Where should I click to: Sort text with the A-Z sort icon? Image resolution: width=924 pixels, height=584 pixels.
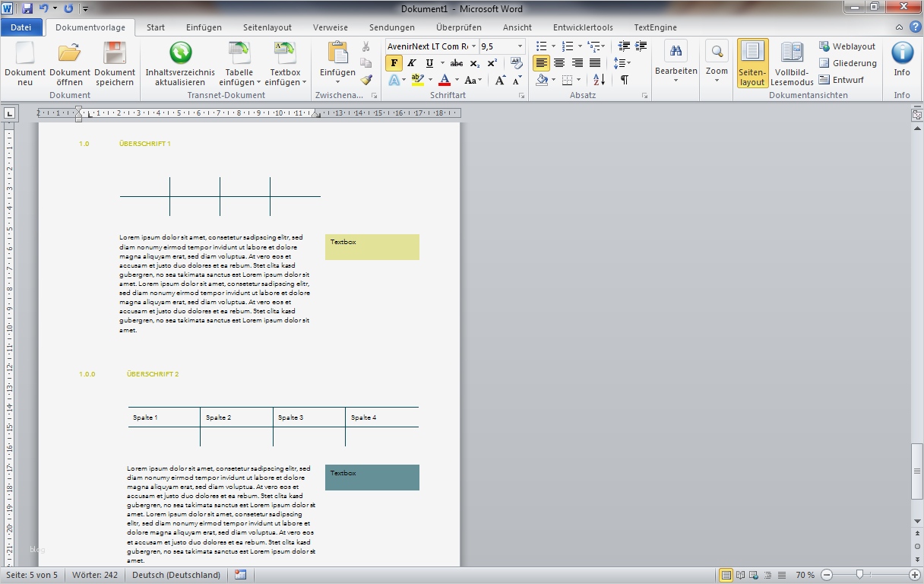coord(599,80)
